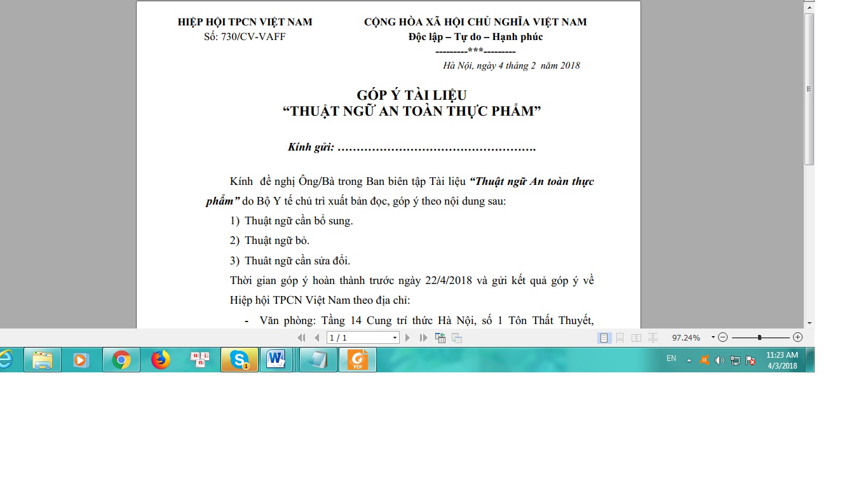
Task: Click the text Số: 730/CV-VAFF
Action: pos(245,37)
